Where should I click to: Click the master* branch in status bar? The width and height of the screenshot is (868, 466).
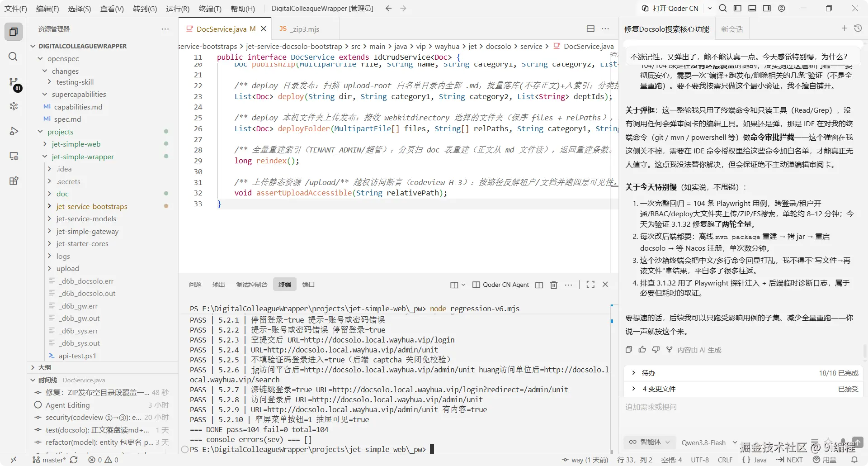click(50, 460)
